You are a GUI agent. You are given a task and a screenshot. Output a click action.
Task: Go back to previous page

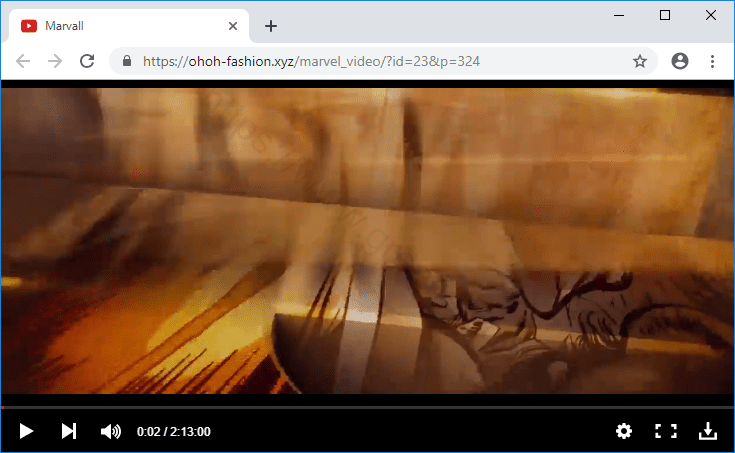[23, 61]
